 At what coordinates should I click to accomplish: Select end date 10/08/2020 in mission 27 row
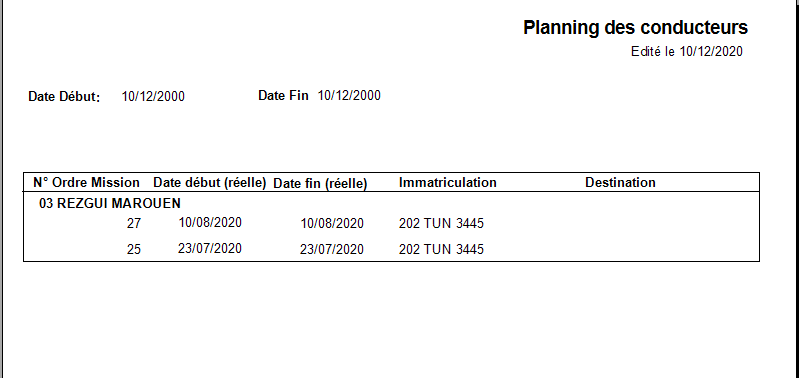332,224
